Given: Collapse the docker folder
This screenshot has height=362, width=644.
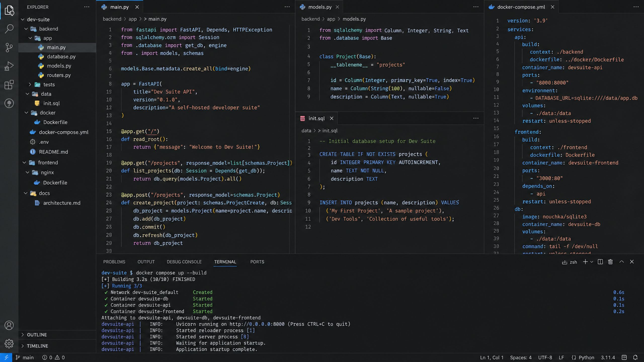Looking at the screenshot, I should pyautogui.click(x=26, y=113).
